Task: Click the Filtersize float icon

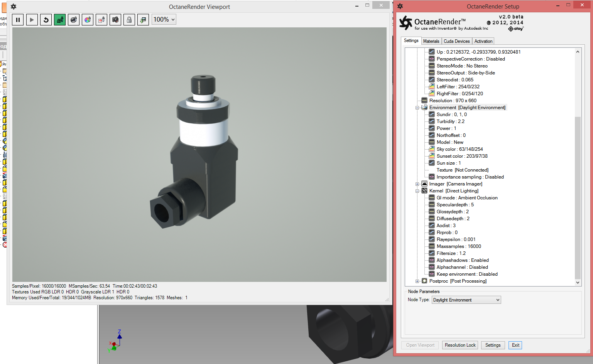Action: click(432, 253)
